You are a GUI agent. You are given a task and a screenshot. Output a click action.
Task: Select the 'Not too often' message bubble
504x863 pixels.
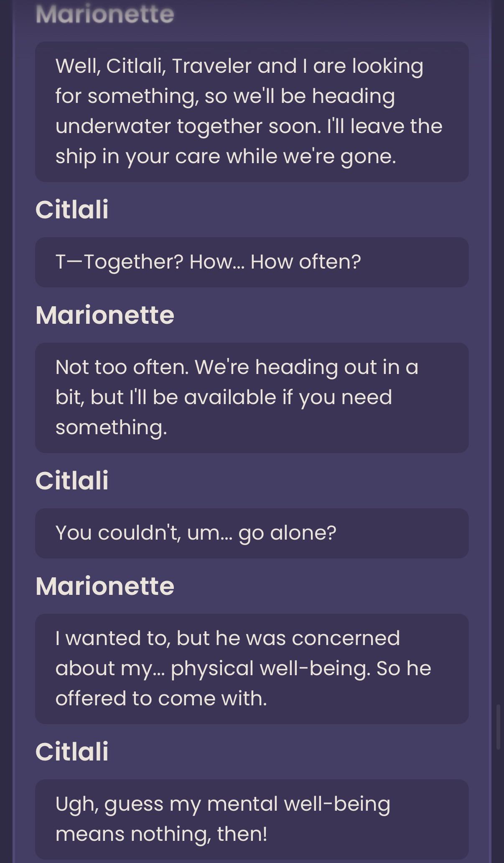coord(252,397)
